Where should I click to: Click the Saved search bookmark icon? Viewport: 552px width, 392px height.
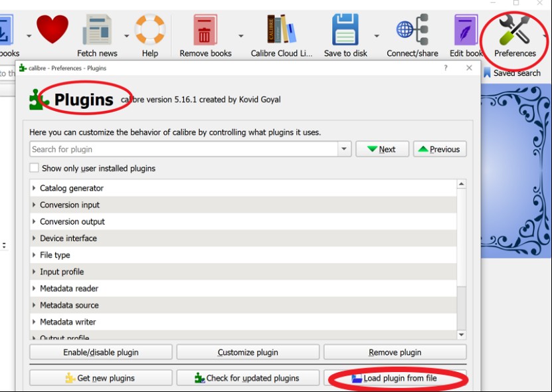click(x=487, y=72)
